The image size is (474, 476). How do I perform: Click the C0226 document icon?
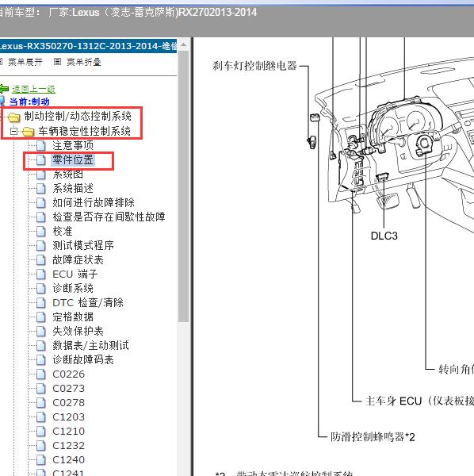(41, 374)
